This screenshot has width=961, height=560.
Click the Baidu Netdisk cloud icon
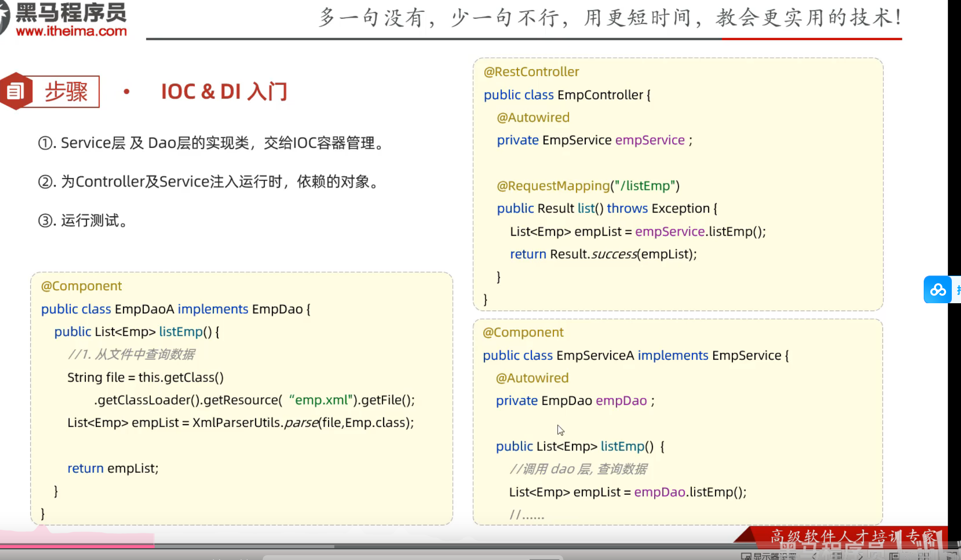tap(937, 290)
